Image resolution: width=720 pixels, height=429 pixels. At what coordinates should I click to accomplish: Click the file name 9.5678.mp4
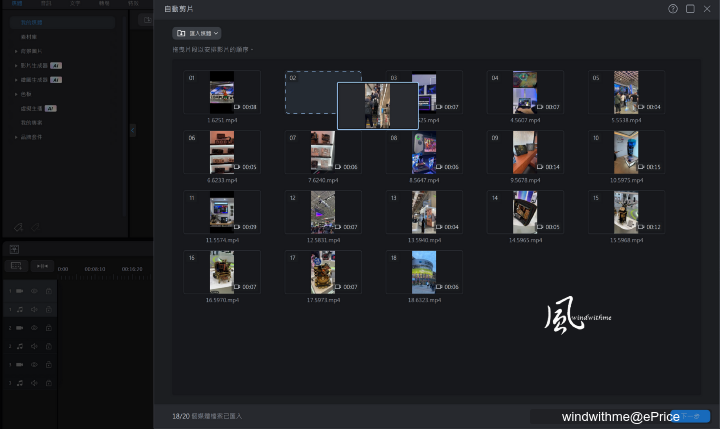(x=525, y=180)
